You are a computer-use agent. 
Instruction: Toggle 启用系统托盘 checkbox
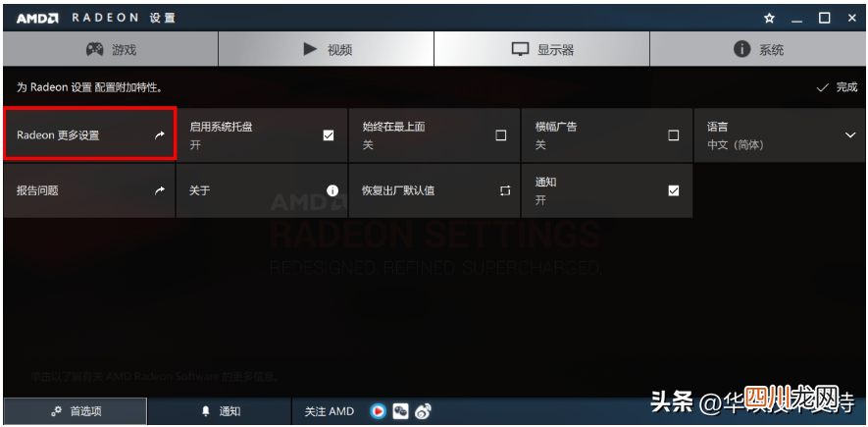(x=329, y=135)
